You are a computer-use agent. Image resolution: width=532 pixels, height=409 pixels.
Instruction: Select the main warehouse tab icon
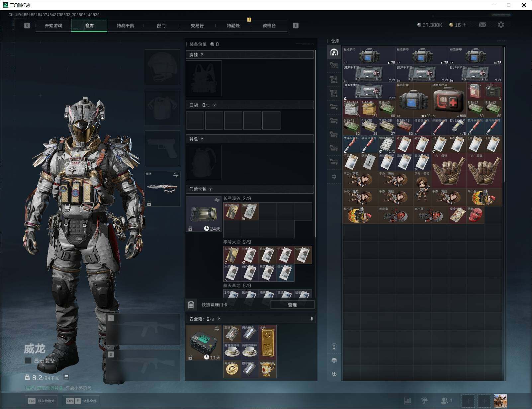[334, 52]
